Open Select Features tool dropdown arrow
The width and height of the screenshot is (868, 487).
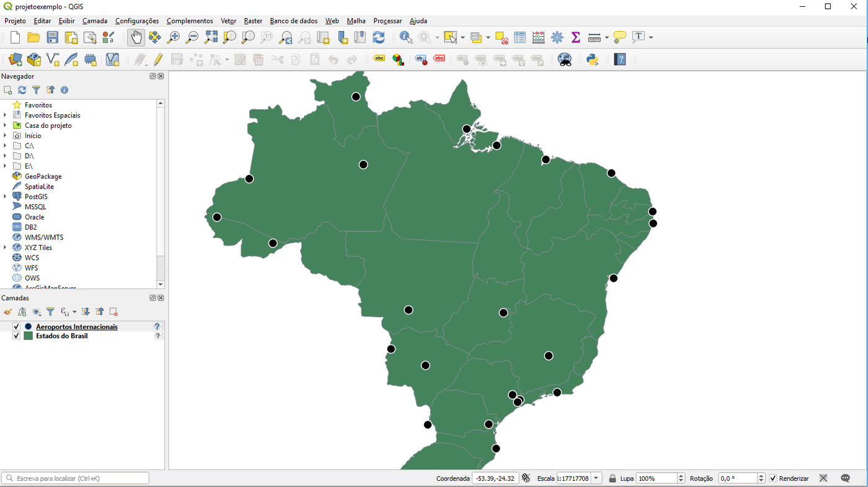(463, 38)
